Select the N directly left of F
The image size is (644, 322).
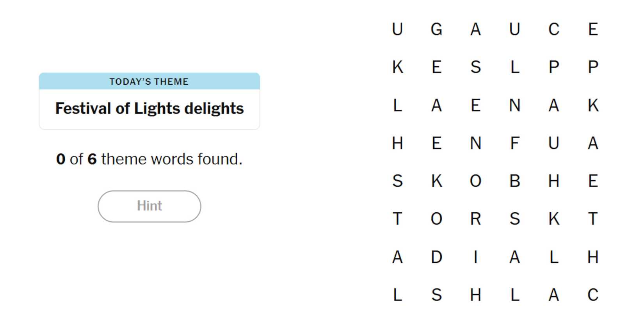click(475, 143)
